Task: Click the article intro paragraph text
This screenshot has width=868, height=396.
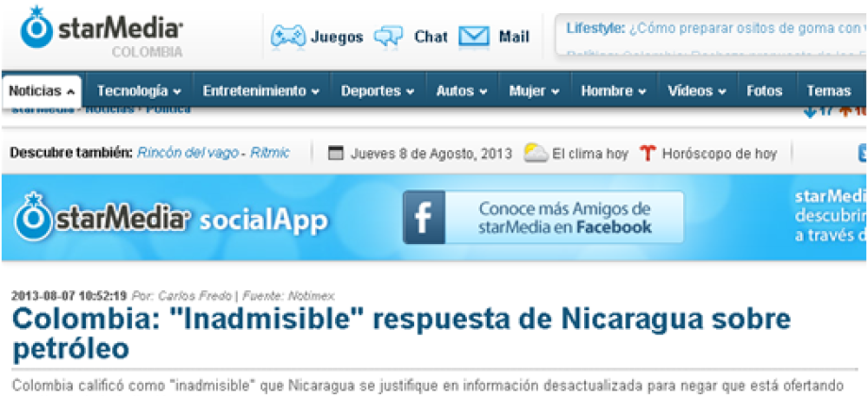Action: 426,385
